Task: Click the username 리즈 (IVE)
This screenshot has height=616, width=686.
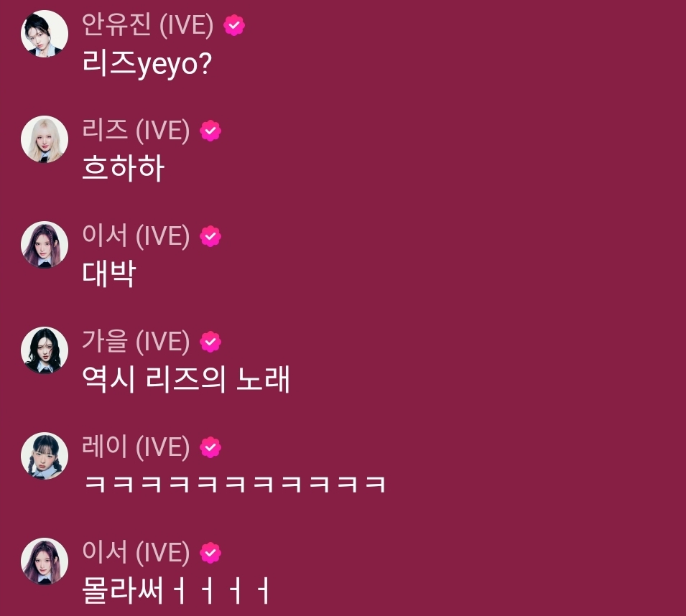Action: click(136, 131)
